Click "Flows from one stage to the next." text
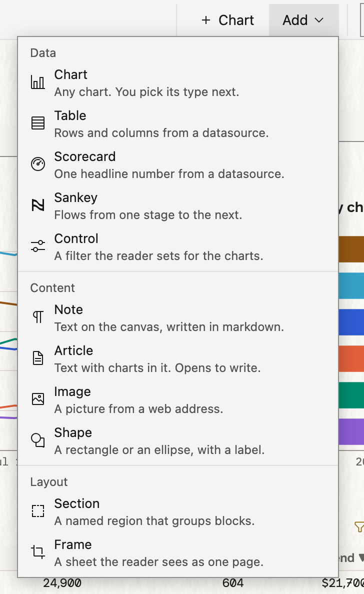This screenshot has width=364, height=594. coord(148,215)
